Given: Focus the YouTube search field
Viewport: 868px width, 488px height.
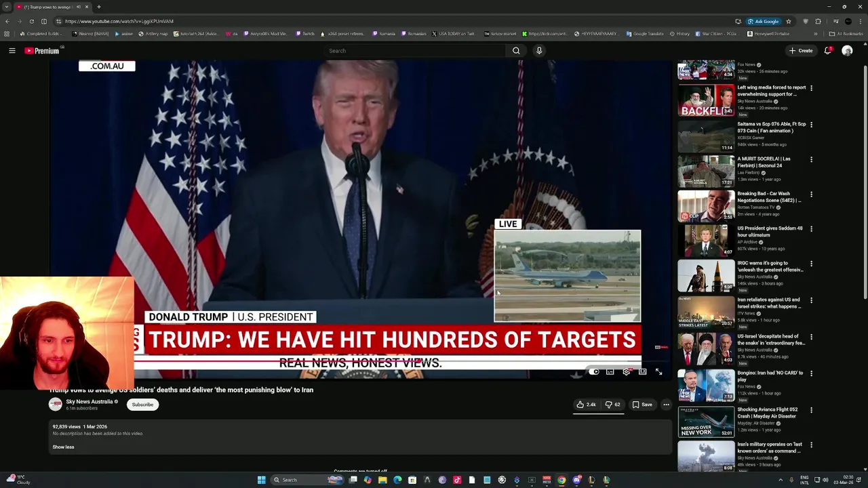Looking at the screenshot, I should [414, 51].
